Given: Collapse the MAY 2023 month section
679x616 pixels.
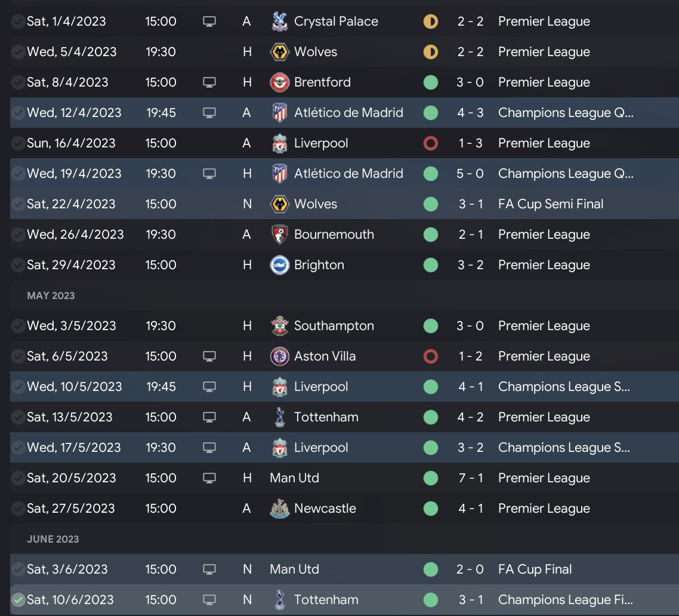Looking at the screenshot, I should click(x=51, y=295).
